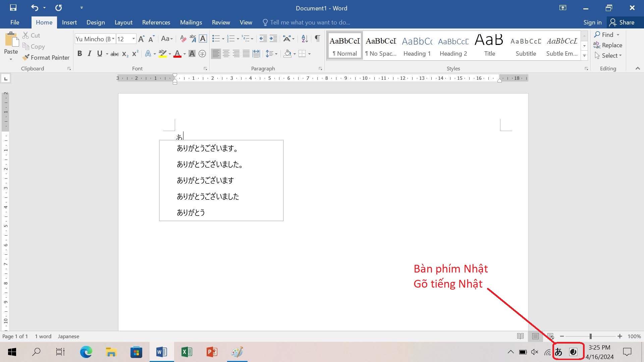Apply Center paragraph alignment
Screen dimensions: 644x362
[226, 54]
